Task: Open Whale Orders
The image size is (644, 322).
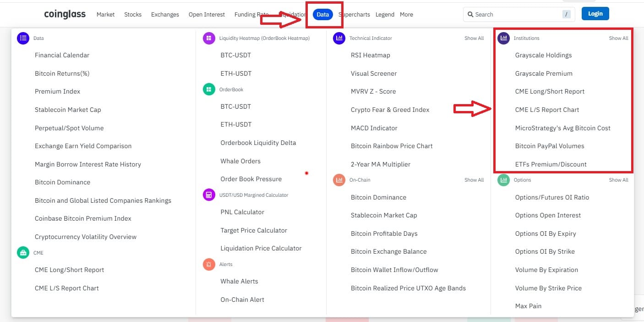Action: pos(240,161)
